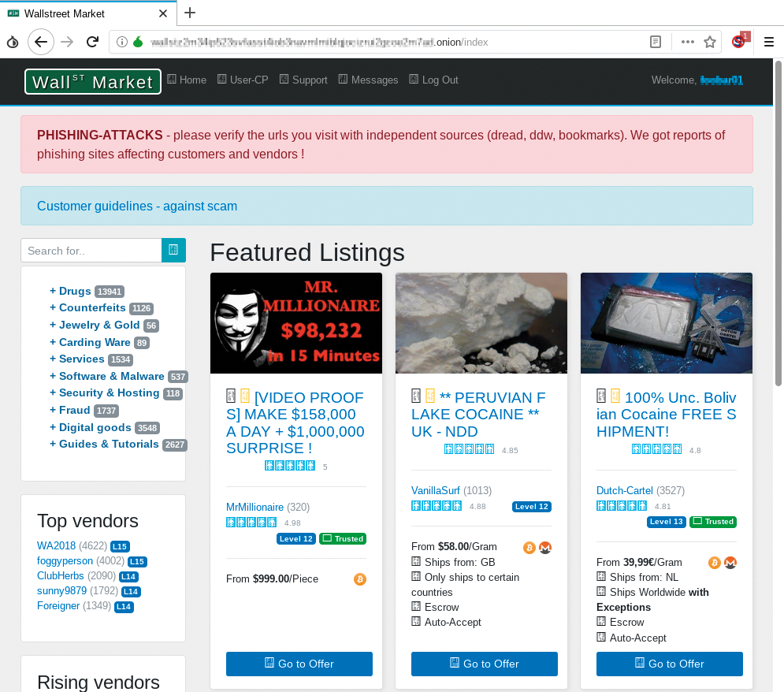
Task: Open vendor sunny9879 profile link
Action: point(62,590)
